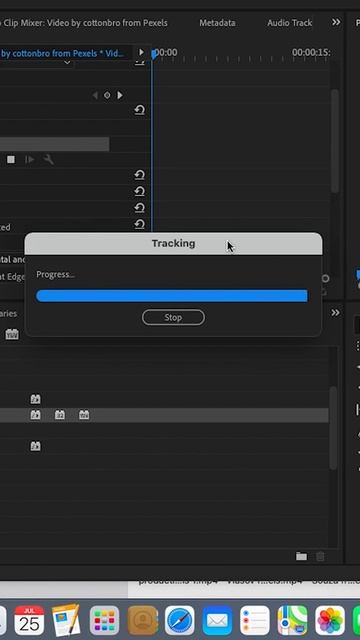This screenshot has width=360, height=640.
Task: Open Launchpad from the Dock
Action: pyautogui.click(x=104, y=620)
